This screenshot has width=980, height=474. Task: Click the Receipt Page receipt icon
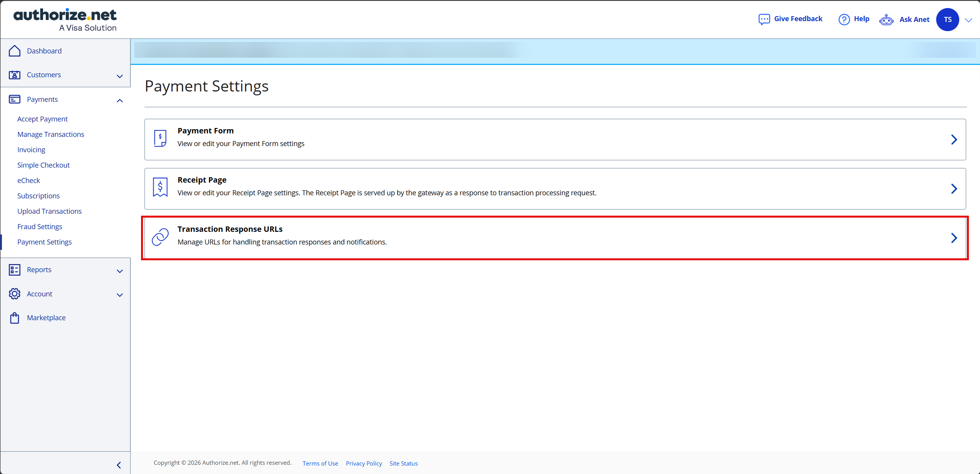(x=160, y=187)
